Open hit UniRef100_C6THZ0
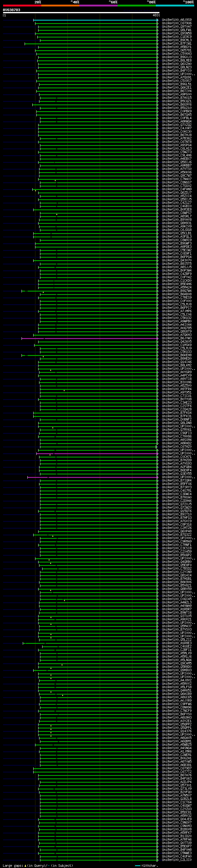Screen dimensions: 197x868 click(177, 447)
